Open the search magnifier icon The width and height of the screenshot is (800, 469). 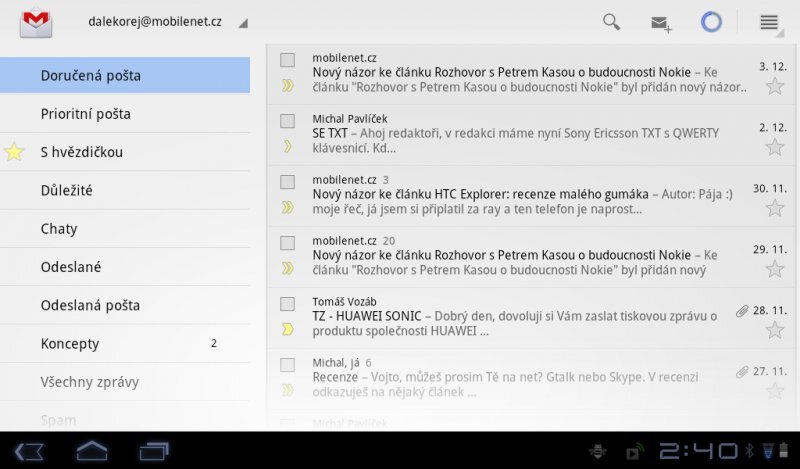tap(611, 22)
